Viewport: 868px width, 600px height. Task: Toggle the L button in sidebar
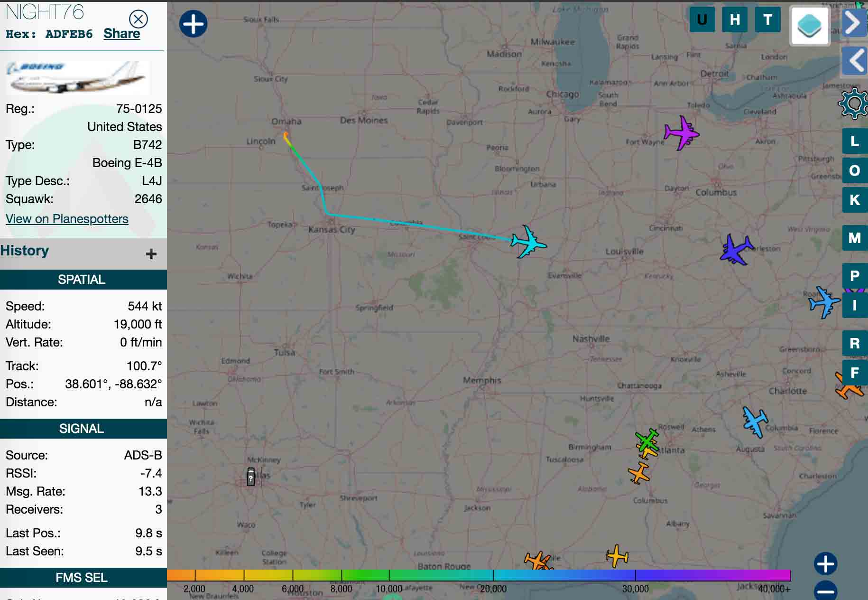855,141
